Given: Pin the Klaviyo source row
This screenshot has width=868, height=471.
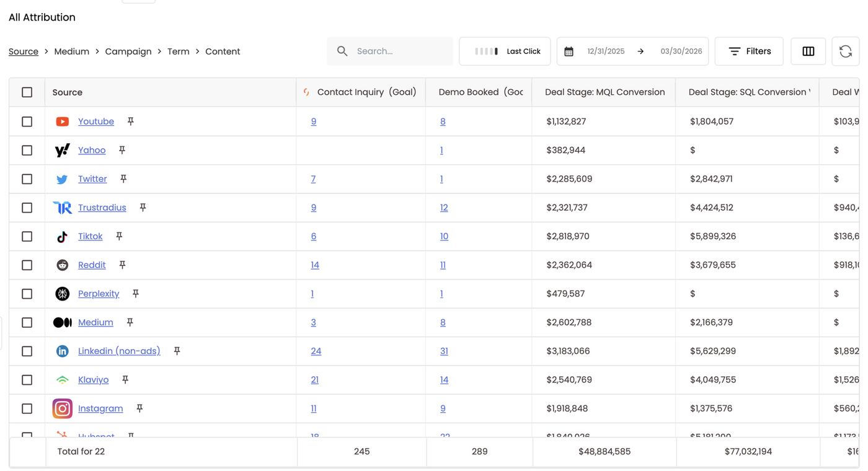Looking at the screenshot, I should point(125,380).
